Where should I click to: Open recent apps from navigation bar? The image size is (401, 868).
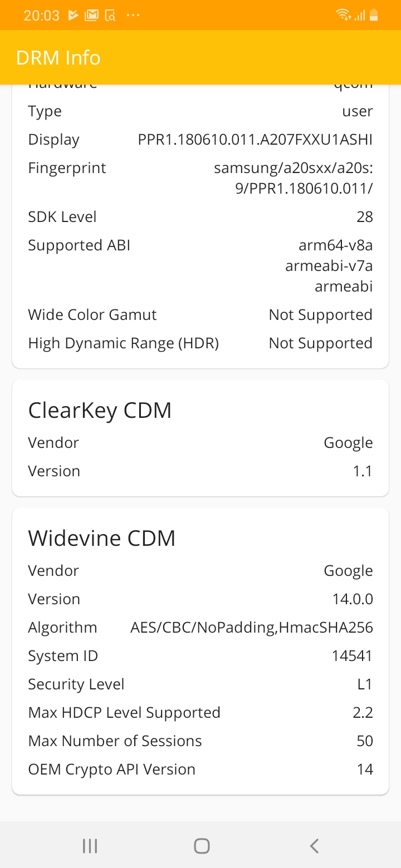click(90, 846)
